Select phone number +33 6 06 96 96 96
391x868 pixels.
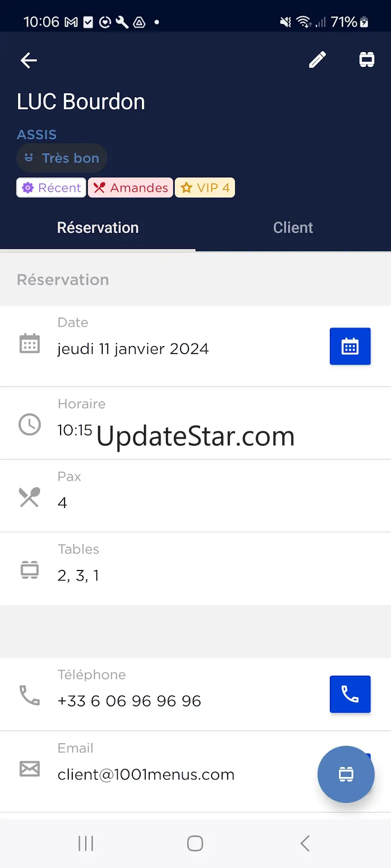129,701
